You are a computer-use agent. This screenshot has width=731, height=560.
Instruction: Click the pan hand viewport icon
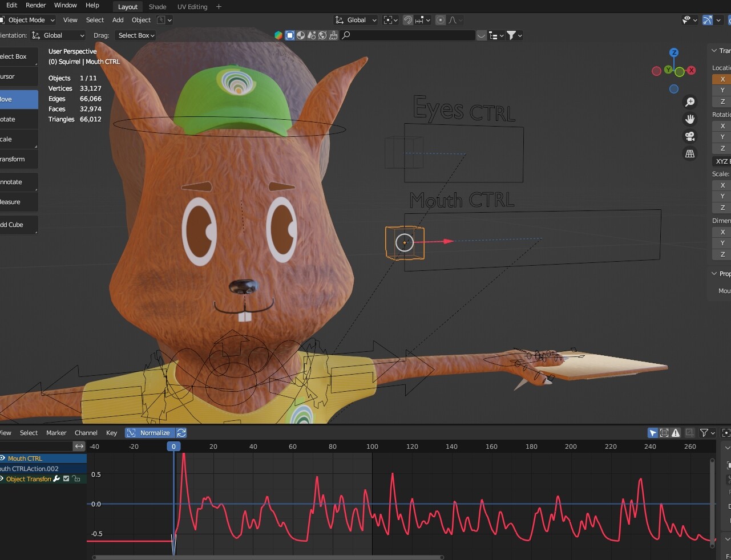[690, 119]
